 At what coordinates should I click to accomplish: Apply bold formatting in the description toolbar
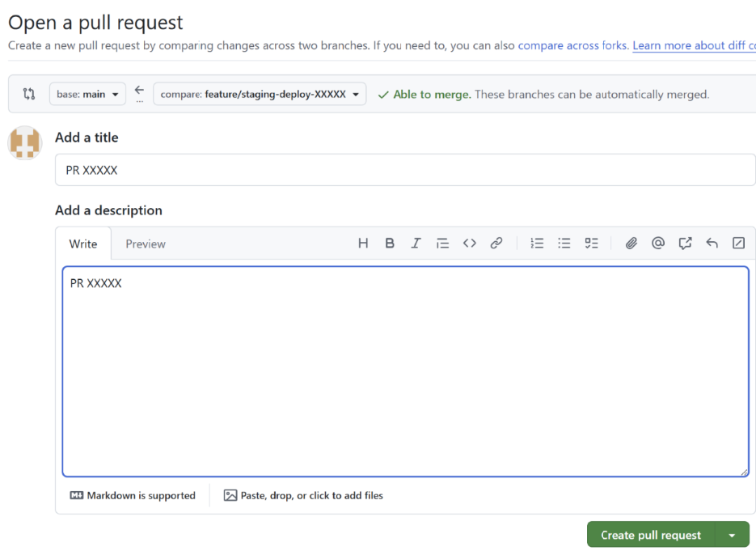pyautogui.click(x=390, y=243)
